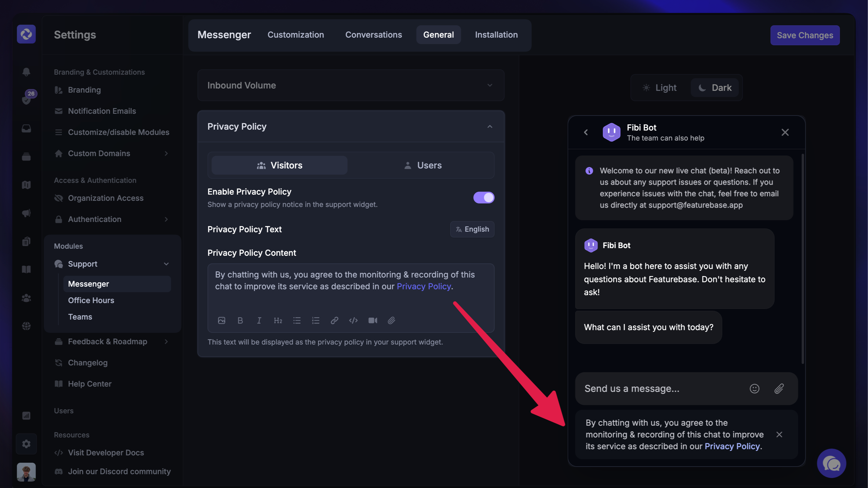Collapse the Privacy Policy section
The width and height of the screenshot is (868, 488).
point(490,127)
